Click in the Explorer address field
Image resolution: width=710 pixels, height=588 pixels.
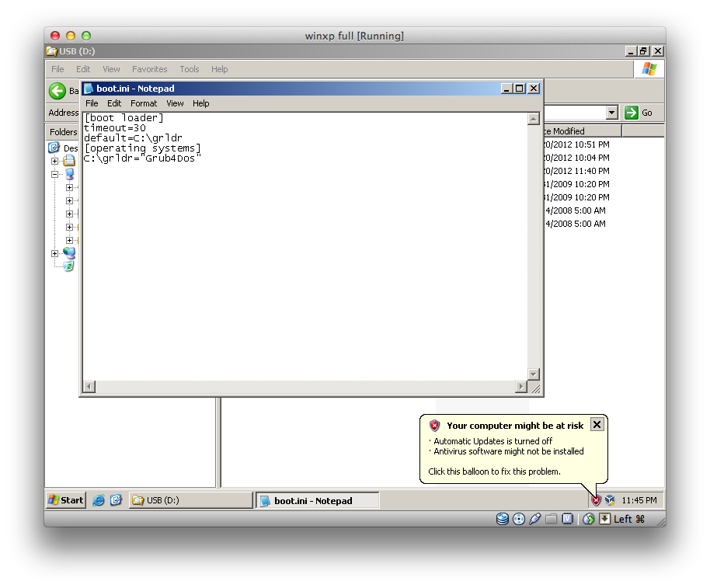574,113
